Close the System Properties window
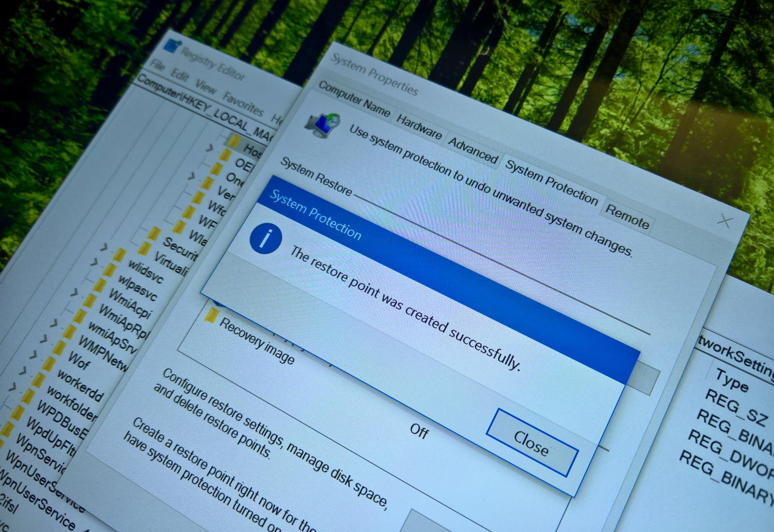Viewport: 774px width, 532px height. coord(725,222)
